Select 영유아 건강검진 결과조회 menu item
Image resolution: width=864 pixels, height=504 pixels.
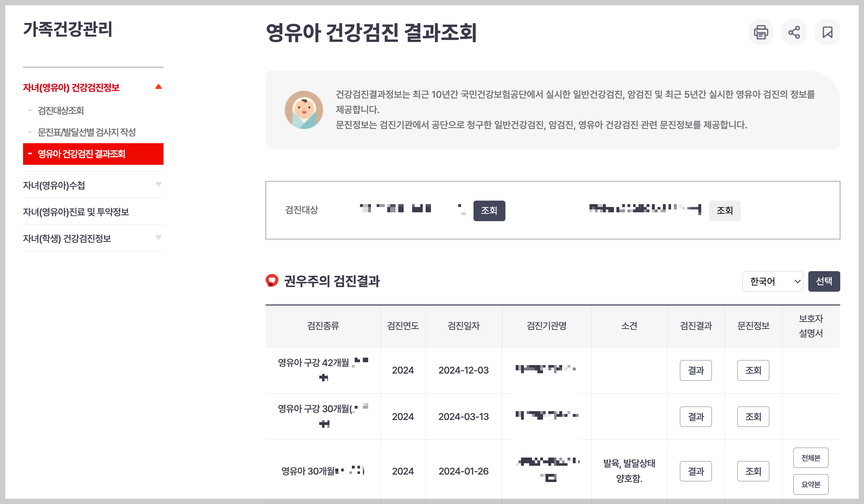pos(82,154)
